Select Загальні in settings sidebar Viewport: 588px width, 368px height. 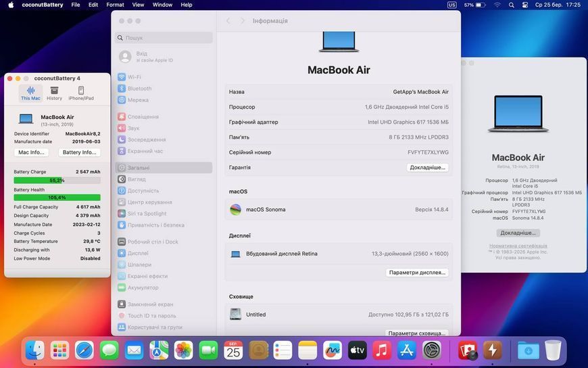click(164, 168)
